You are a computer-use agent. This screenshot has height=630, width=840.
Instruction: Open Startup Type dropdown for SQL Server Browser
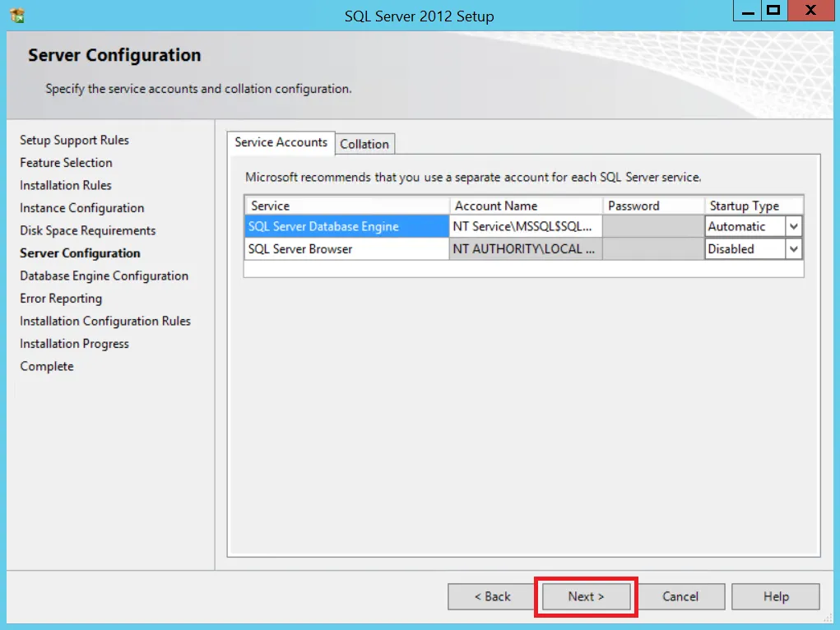click(793, 249)
